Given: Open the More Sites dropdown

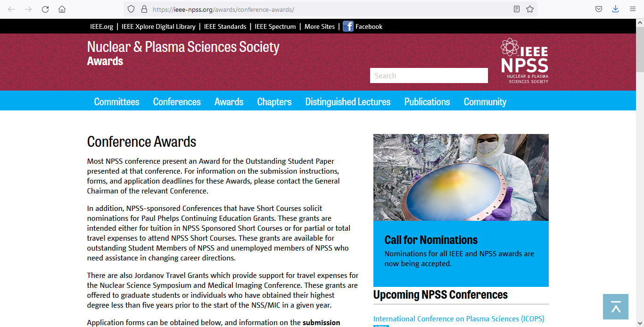Looking at the screenshot, I should click(x=319, y=27).
